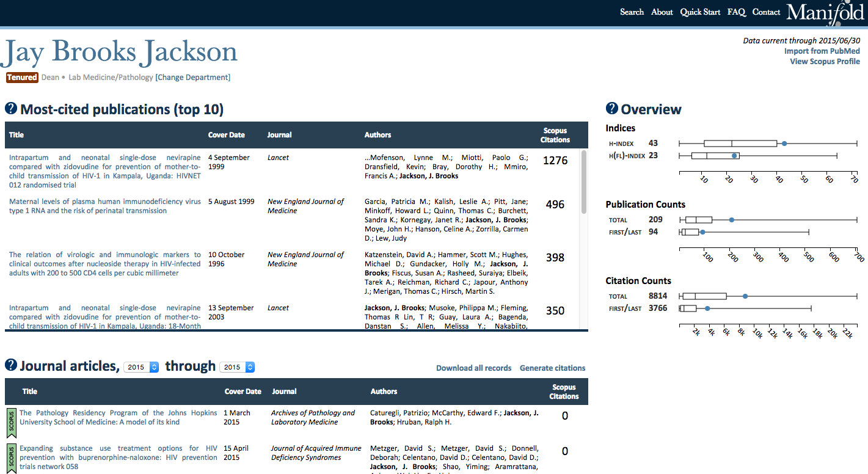Click Journal of Acquired Immune Deficiency Syndromes
The height and width of the screenshot is (474, 868).
coord(316,453)
